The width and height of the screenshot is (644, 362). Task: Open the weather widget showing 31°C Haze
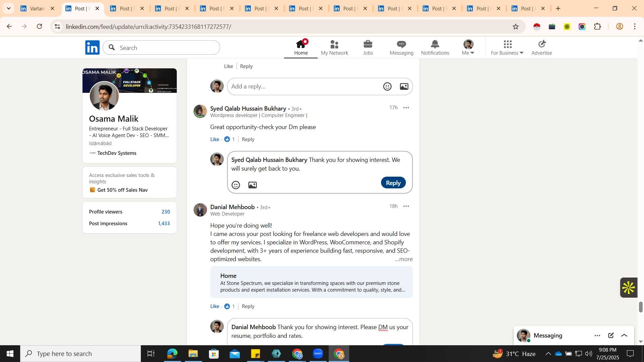click(514, 354)
